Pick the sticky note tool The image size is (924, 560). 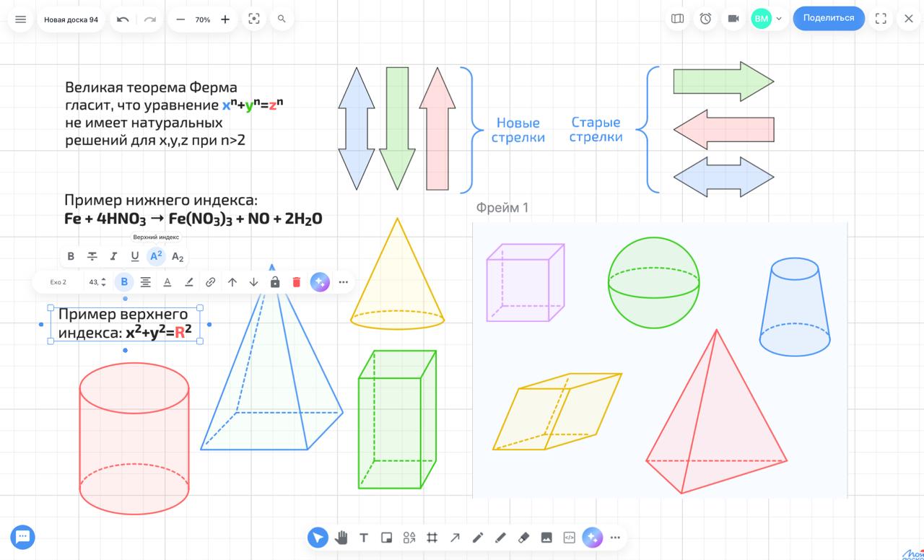(386, 538)
